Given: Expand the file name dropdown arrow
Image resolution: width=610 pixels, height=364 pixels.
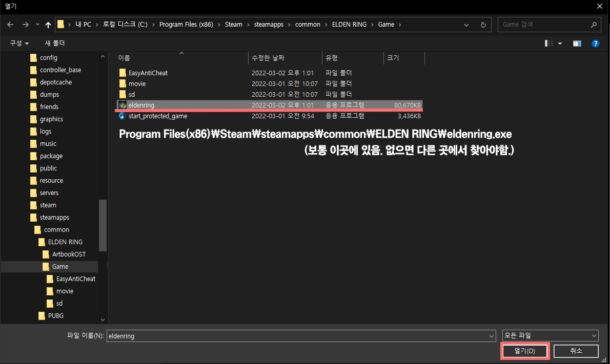Looking at the screenshot, I should click(x=492, y=336).
